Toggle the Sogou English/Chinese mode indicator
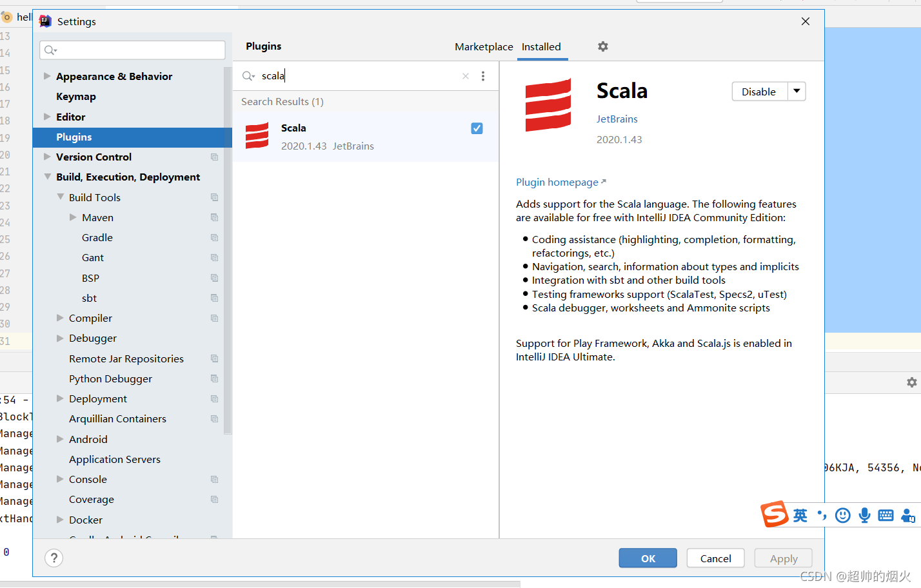 [800, 515]
